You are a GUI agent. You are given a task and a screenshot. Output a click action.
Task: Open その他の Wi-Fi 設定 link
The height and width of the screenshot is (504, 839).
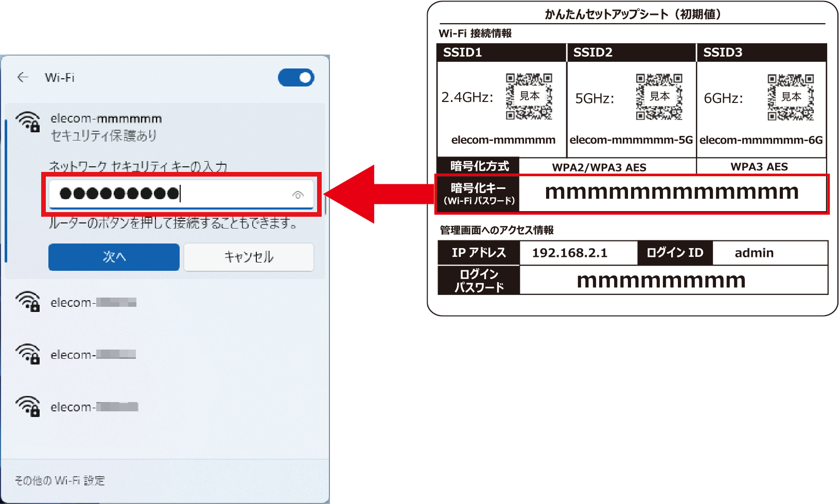click(x=60, y=480)
